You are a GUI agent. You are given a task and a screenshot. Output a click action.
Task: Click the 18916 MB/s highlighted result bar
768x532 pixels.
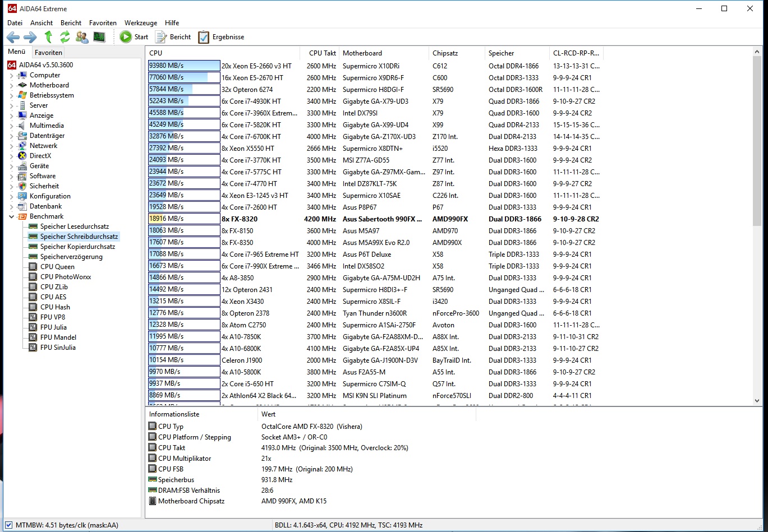pos(184,219)
